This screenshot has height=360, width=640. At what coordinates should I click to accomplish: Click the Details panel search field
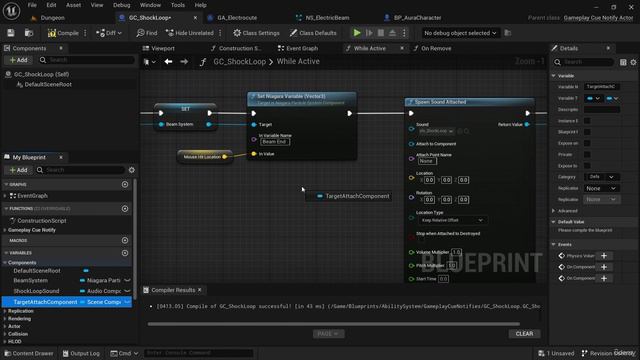(584, 62)
